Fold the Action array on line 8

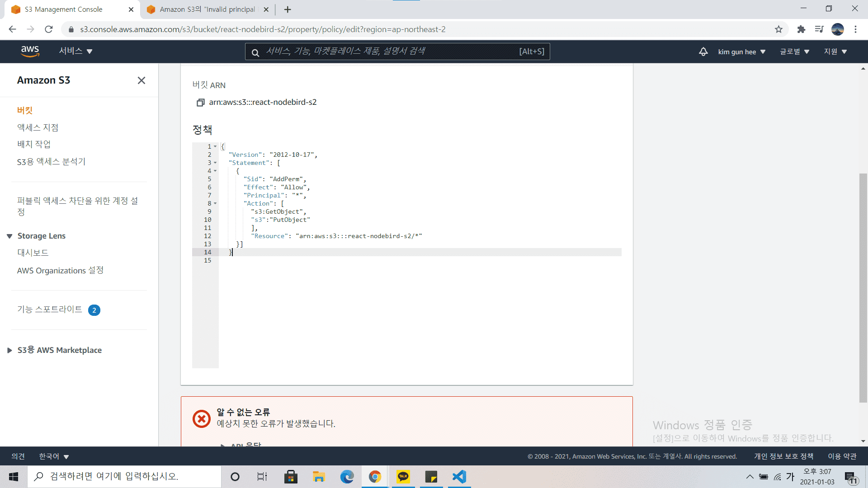point(215,203)
